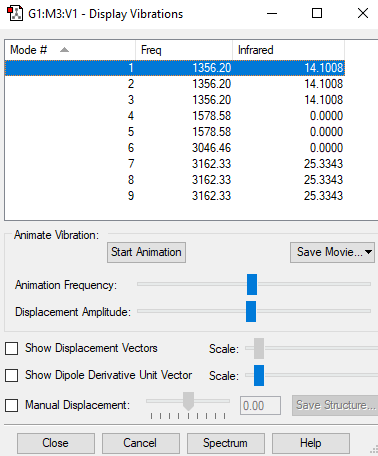Select vibration mode 1 row
This screenshot has width=378, height=456.
(175, 68)
